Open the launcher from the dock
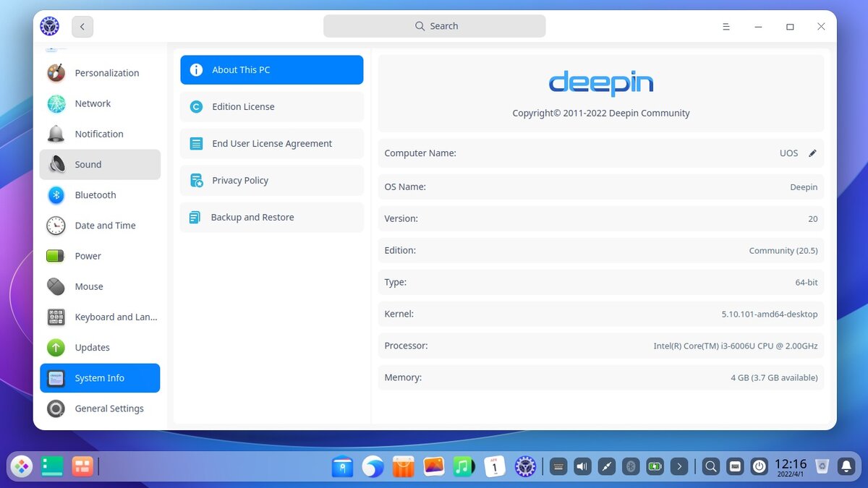 point(22,467)
